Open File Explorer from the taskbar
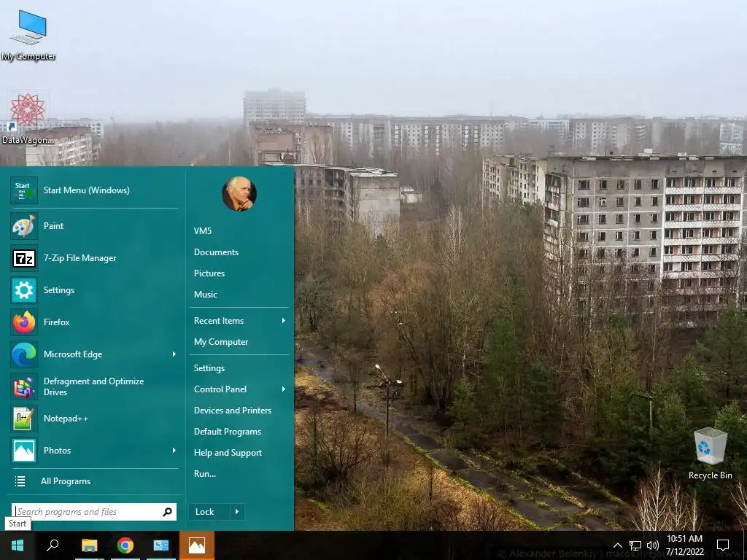 (89, 545)
